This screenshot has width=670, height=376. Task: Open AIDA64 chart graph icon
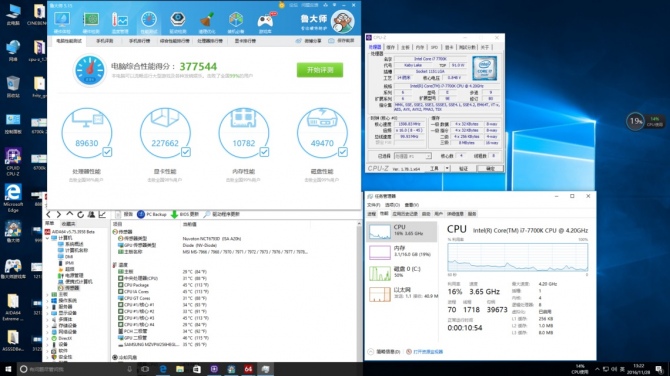102,214
